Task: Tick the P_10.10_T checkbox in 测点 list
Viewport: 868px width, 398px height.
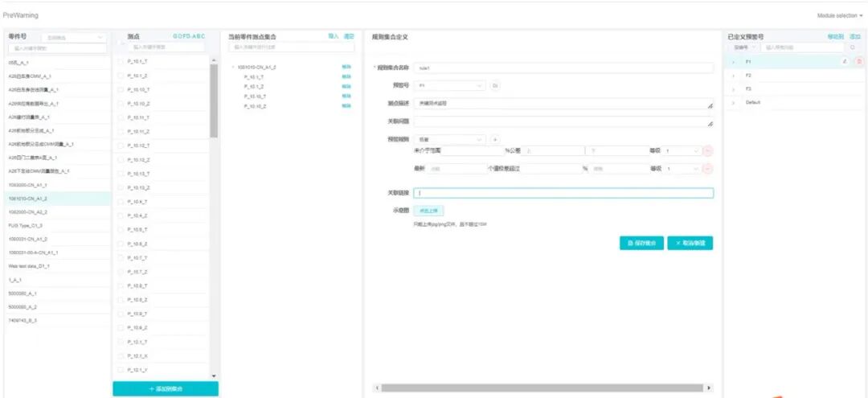Action: [120, 89]
